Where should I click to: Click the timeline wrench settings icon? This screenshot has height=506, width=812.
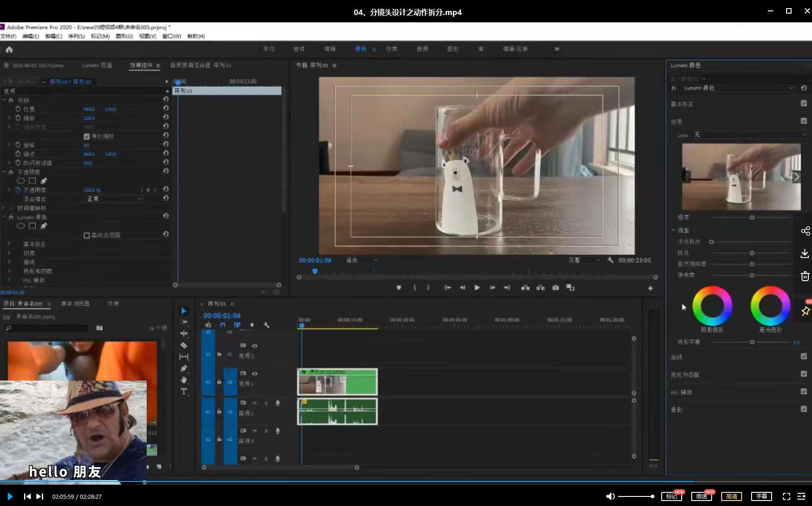(x=267, y=325)
